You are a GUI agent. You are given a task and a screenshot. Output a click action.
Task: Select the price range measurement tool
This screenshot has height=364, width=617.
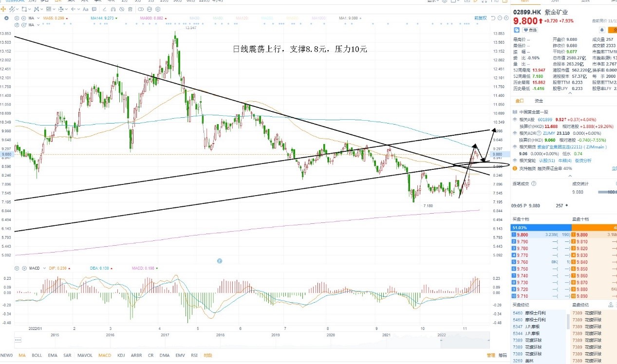61,9
